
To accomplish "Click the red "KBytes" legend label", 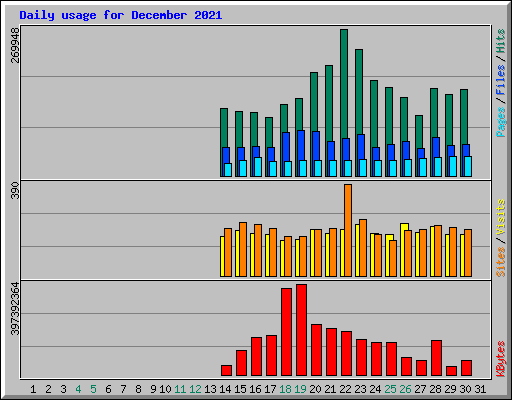I will tap(501, 359).
